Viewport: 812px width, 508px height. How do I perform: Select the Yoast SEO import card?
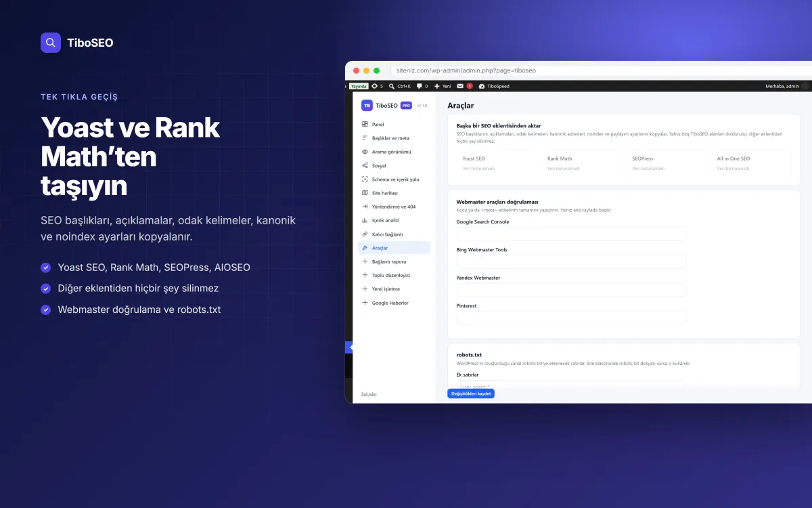click(497, 163)
